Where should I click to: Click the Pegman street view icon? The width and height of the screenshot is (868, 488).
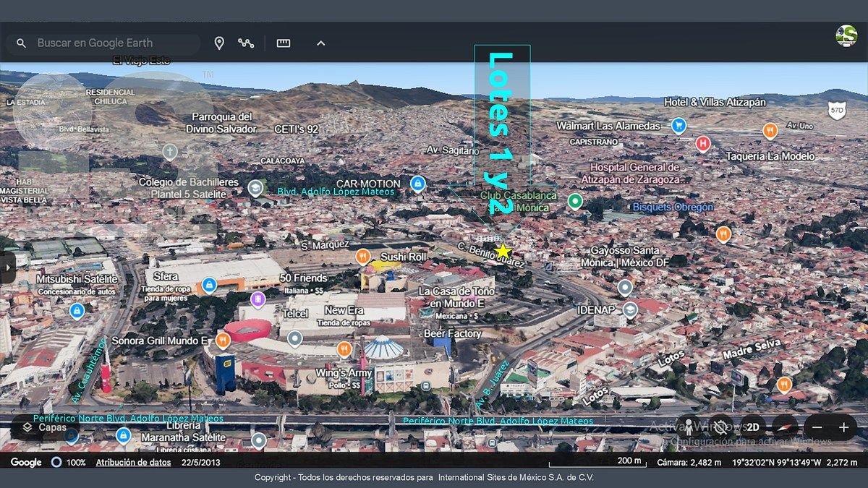tap(689, 427)
